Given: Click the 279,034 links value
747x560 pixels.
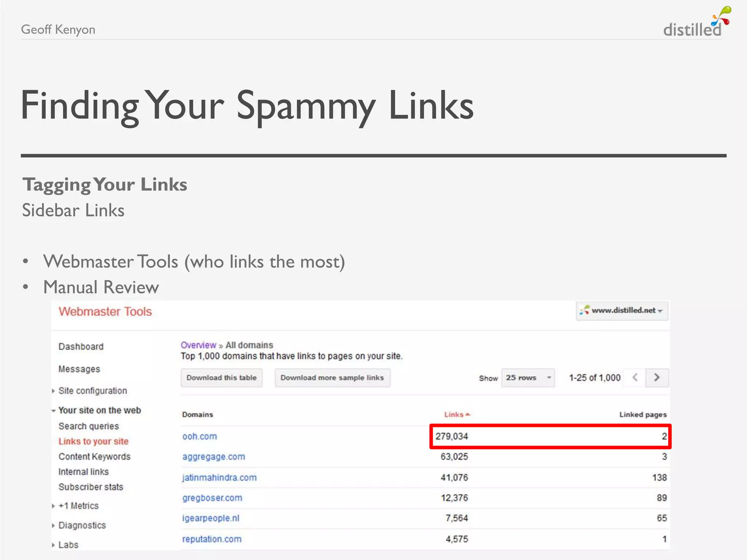Looking at the screenshot, I should 452,436.
